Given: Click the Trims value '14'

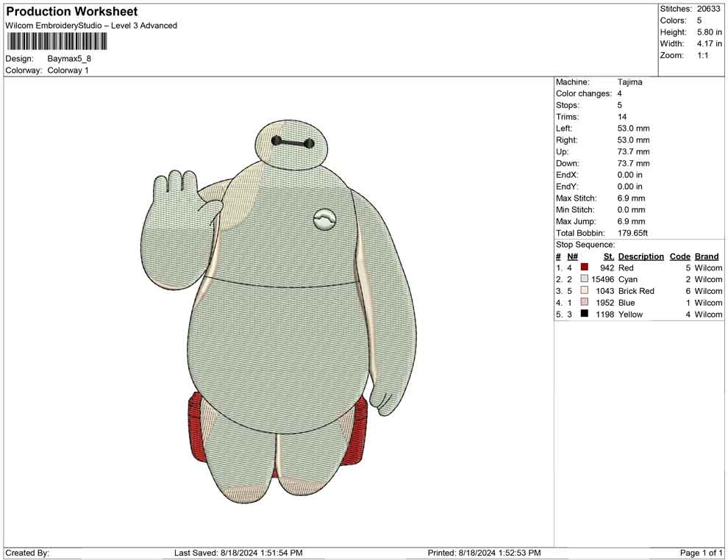Looking at the screenshot, I should pos(621,116).
